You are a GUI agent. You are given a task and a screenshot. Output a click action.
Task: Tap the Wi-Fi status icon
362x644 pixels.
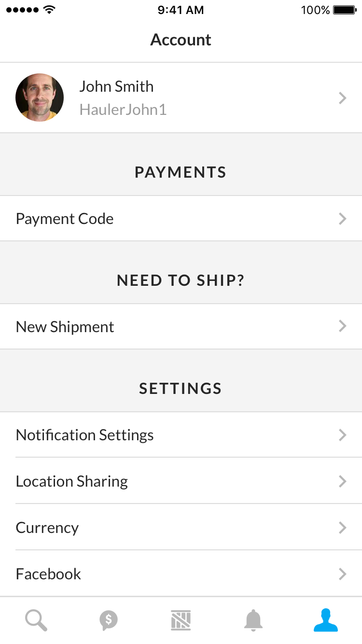pyautogui.click(x=49, y=10)
